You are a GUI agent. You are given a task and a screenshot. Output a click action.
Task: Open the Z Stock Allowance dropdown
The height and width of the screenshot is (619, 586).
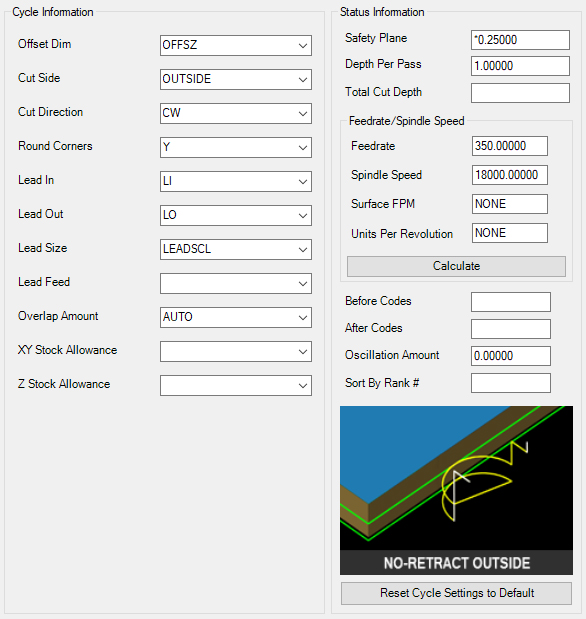coord(236,385)
